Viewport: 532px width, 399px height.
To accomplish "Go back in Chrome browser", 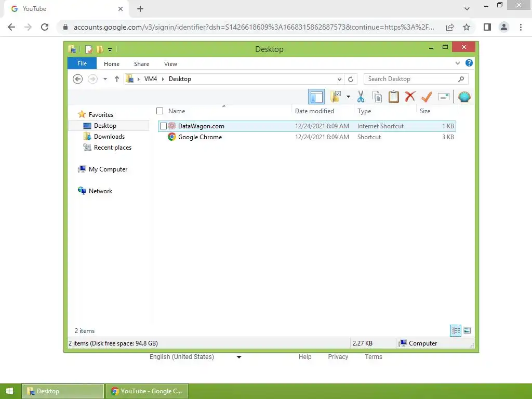I will pos(11,27).
